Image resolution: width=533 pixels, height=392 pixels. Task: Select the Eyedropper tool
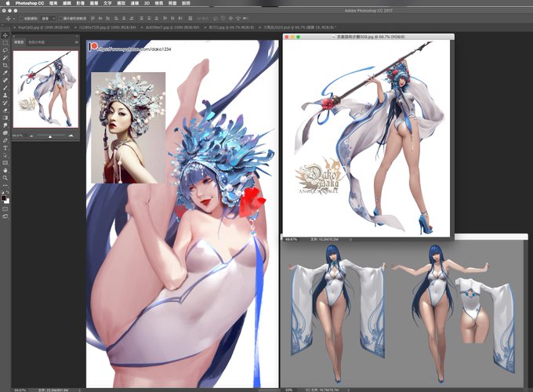tap(5, 73)
